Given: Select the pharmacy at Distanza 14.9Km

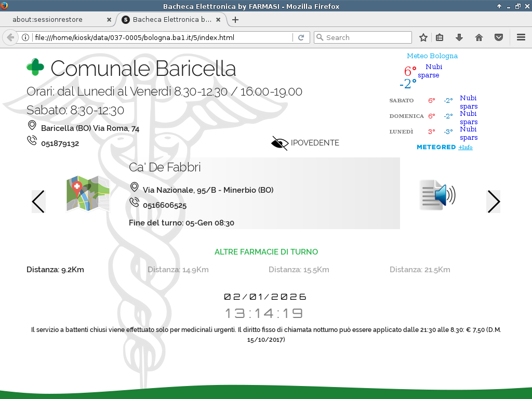Looking at the screenshot, I should 178,270.
